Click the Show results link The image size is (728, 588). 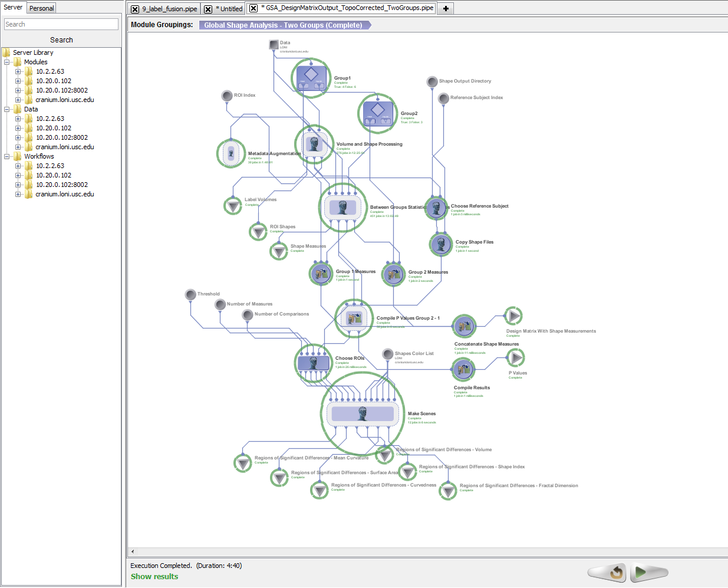click(154, 577)
